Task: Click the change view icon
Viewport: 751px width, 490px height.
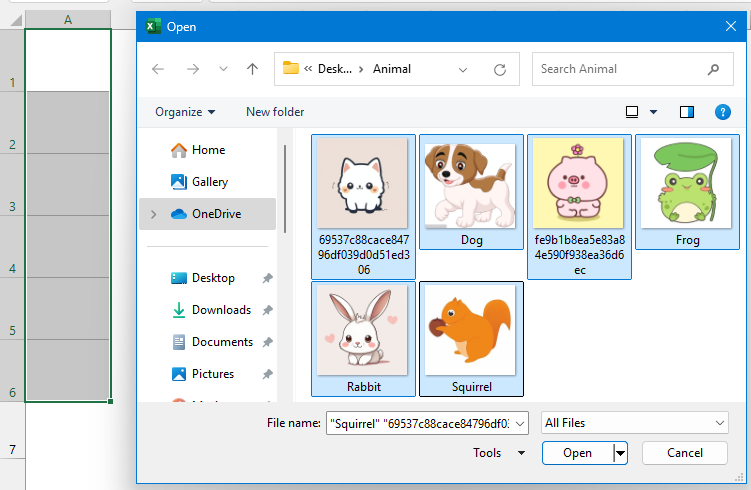Action: click(x=632, y=112)
